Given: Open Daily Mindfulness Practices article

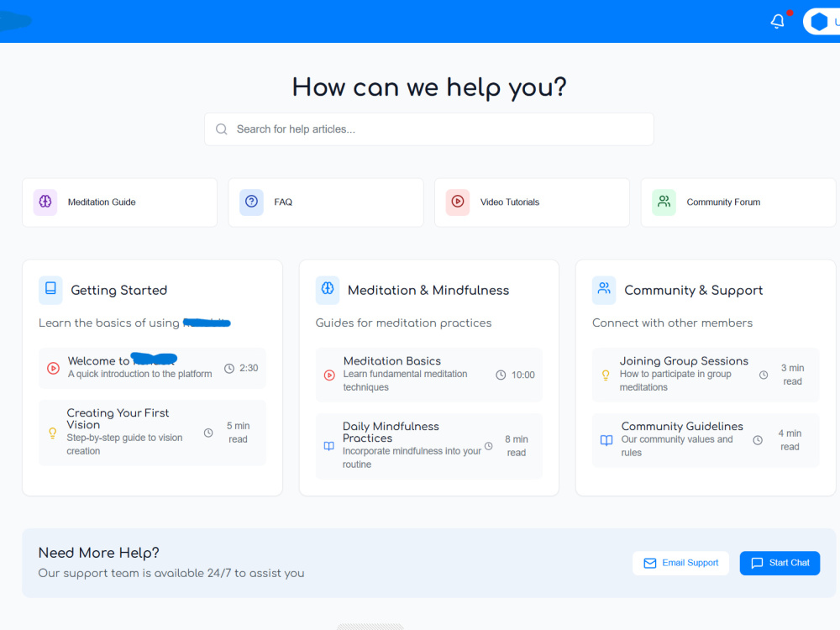Looking at the screenshot, I should coord(428,446).
